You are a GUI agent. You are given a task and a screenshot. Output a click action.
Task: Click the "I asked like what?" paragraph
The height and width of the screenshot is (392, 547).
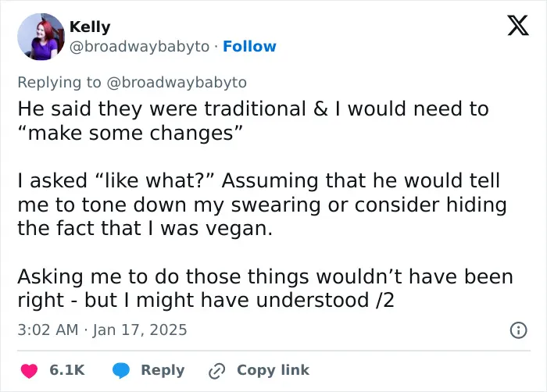[x=262, y=205]
